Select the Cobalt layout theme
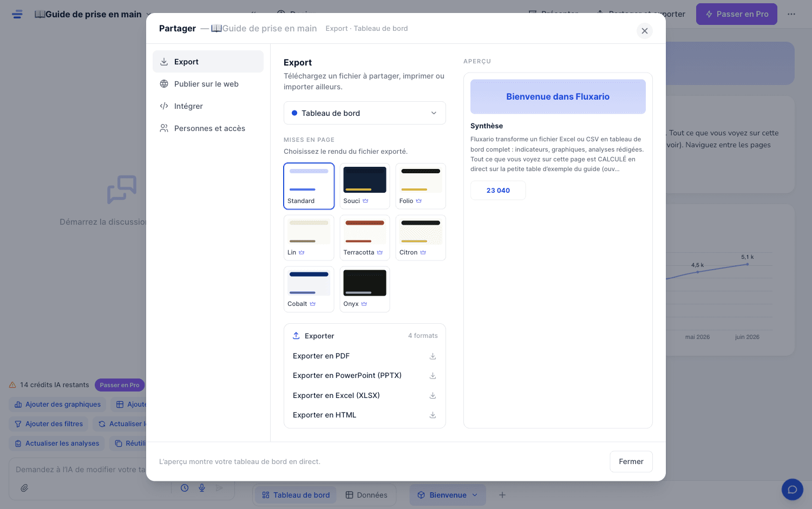This screenshot has width=812, height=509. [309, 289]
